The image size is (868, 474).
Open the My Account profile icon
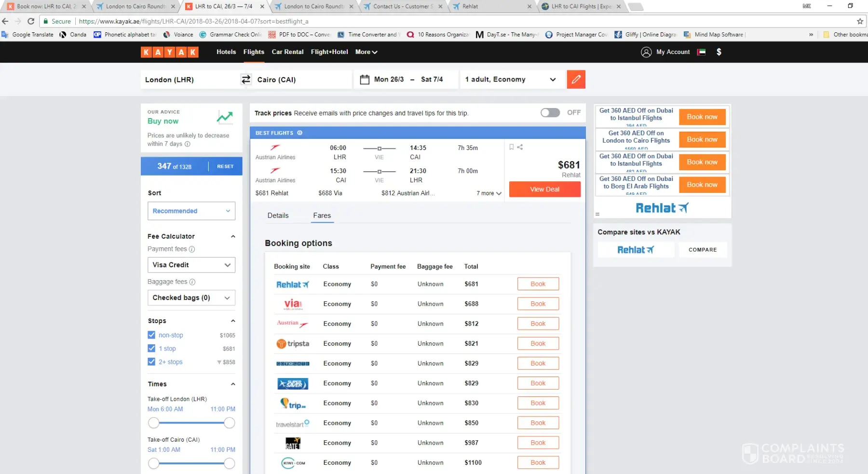(x=646, y=52)
